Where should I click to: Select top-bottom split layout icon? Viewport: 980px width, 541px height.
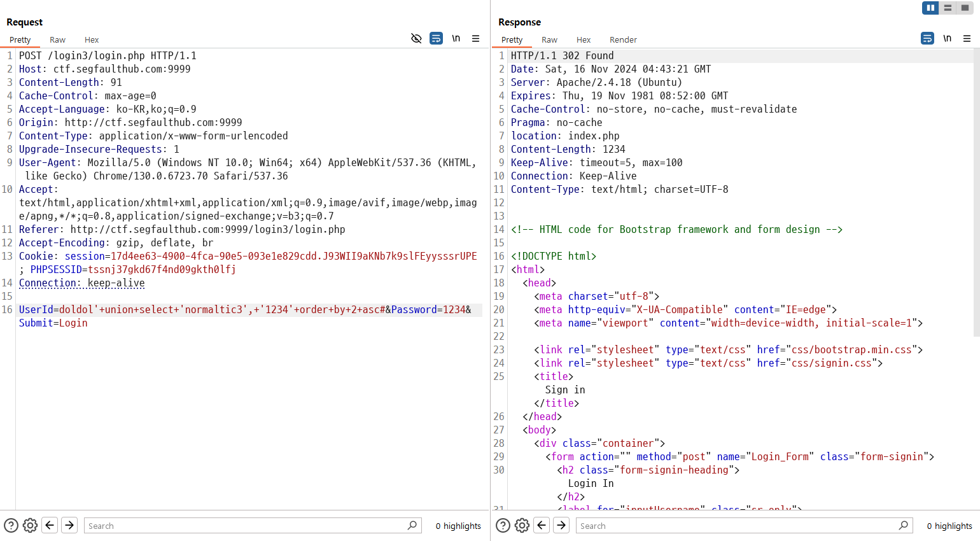(948, 8)
